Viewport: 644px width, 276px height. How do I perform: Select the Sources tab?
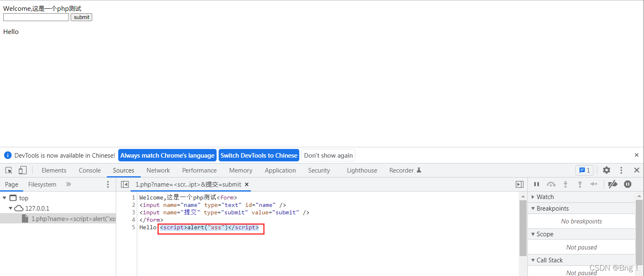click(x=124, y=170)
